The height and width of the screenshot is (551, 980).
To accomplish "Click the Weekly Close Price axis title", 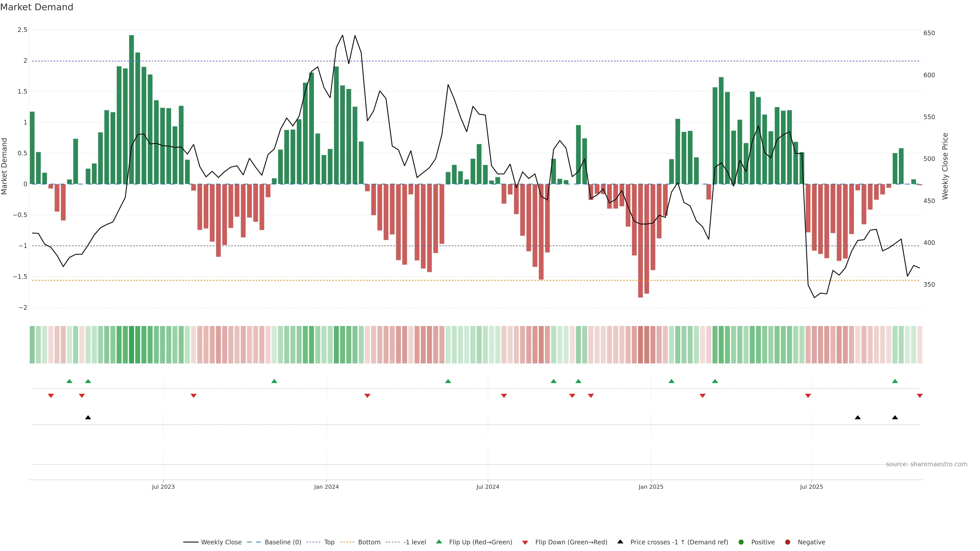I will (x=945, y=166).
